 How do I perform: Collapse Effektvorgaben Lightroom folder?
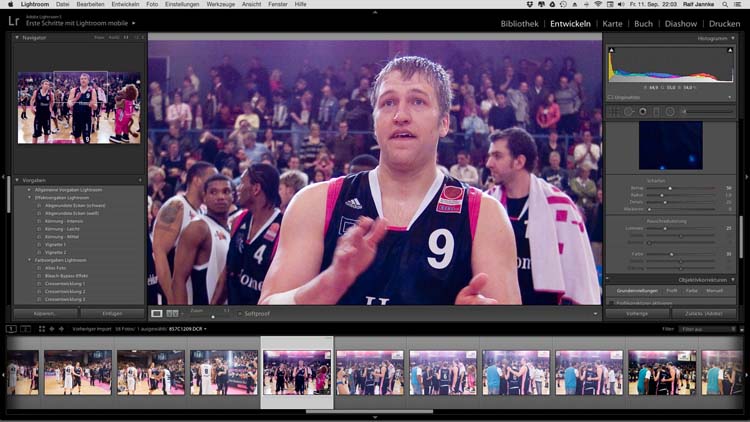point(29,198)
